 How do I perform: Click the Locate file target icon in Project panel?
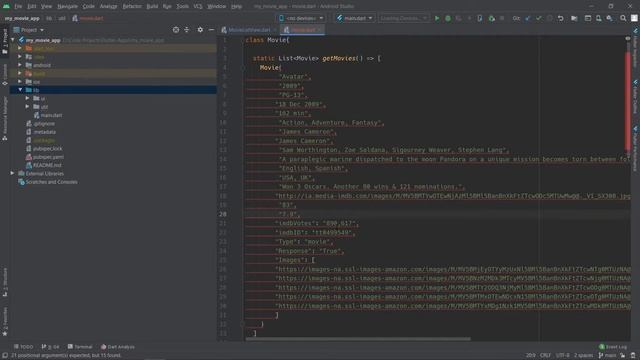176,30
